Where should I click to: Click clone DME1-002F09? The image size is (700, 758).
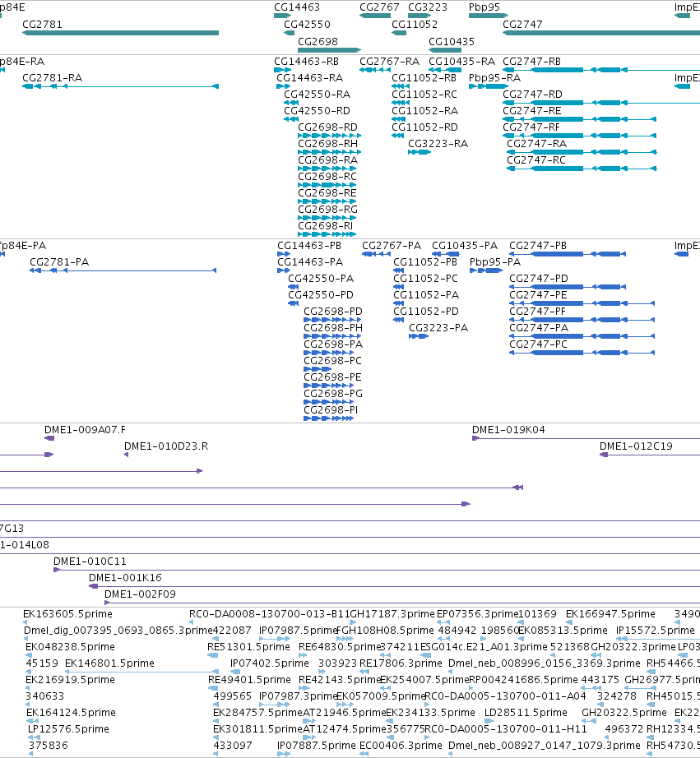coord(140,594)
